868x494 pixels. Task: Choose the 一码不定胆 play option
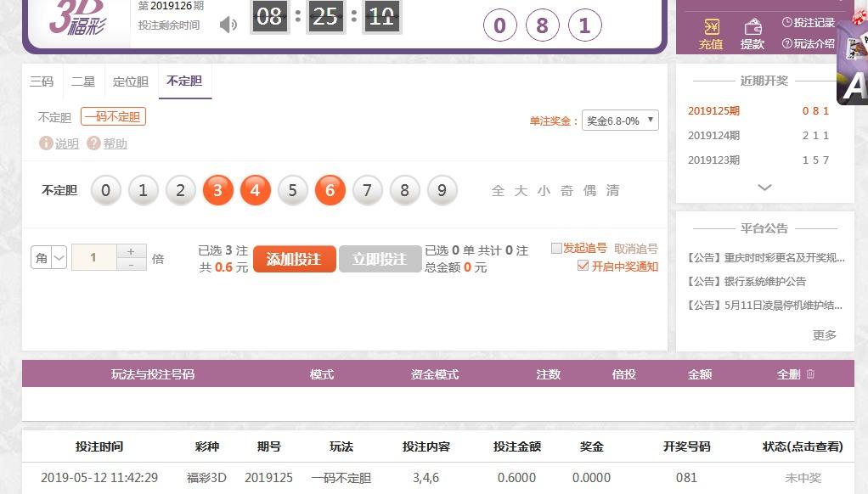tap(113, 117)
